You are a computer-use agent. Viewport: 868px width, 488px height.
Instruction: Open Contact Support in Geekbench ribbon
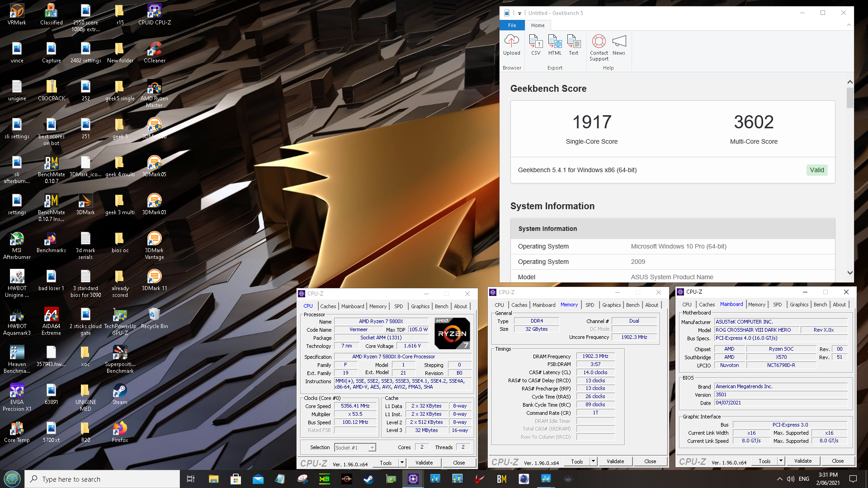click(x=599, y=48)
